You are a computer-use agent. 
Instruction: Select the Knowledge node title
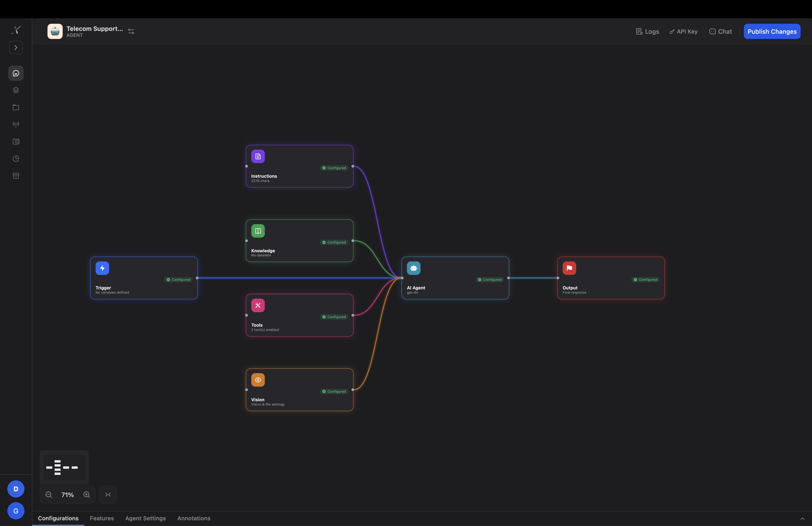pyautogui.click(x=263, y=251)
